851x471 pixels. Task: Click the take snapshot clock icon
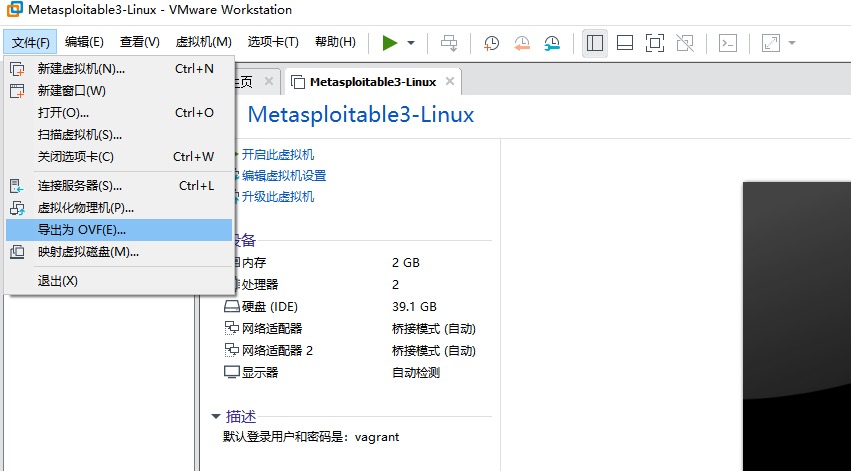pos(491,43)
